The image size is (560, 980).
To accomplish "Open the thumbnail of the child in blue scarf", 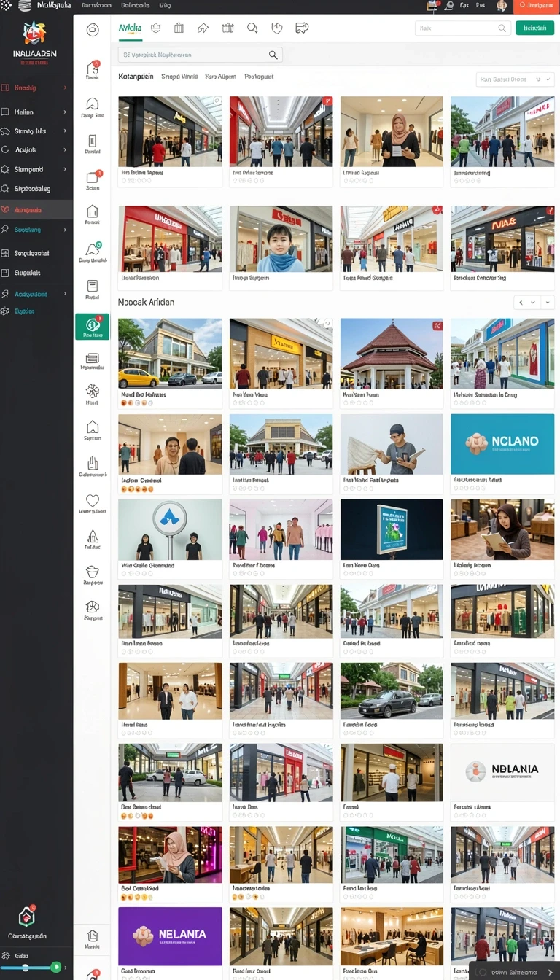I will pyautogui.click(x=281, y=238).
